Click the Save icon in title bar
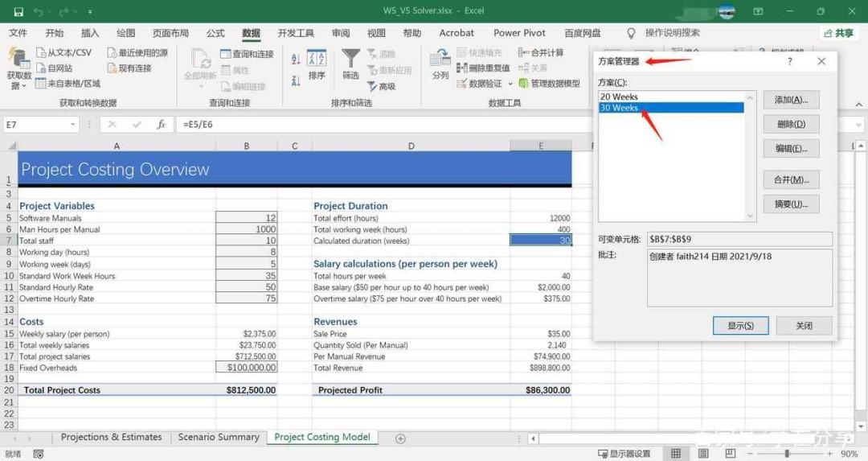This screenshot has width=868, height=461. point(18,11)
